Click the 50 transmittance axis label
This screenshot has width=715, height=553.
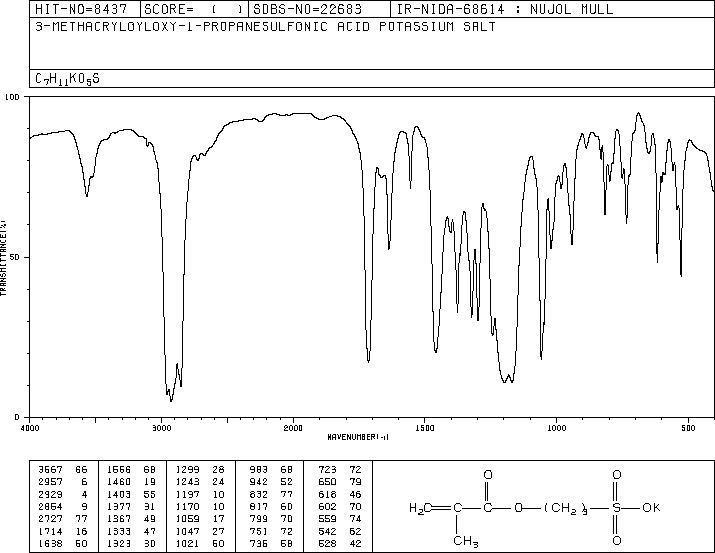[x=15, y=257]
